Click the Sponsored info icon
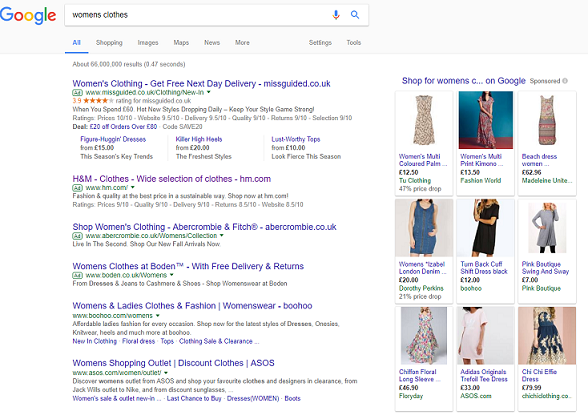Image resolution: width=588 pixels, height=415 pixels. pos(565,81)
